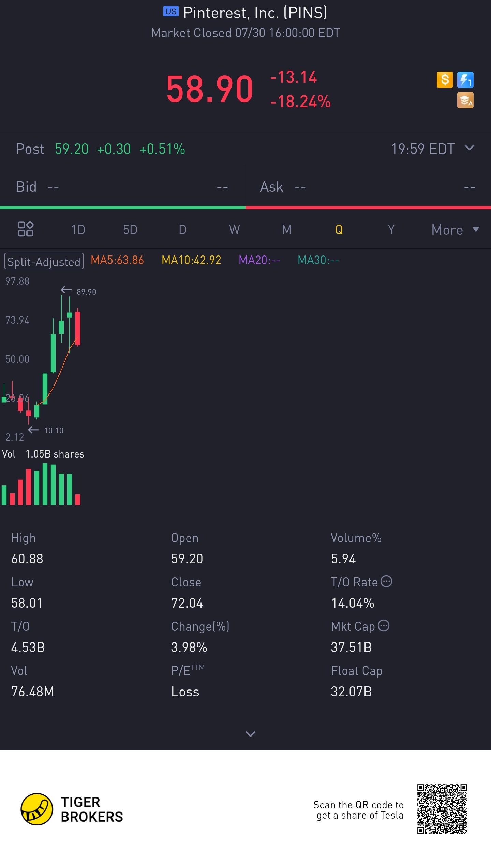Tap the post-market percent change +0.51%
491x868 pixels.
coord(162,149)
